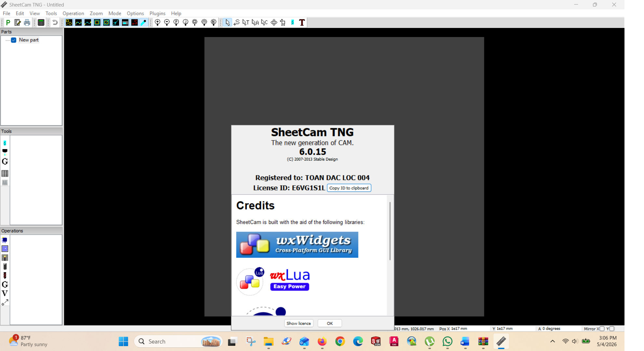Select the New part tree item
The image size is (644, 351).
tap(29, 40)
